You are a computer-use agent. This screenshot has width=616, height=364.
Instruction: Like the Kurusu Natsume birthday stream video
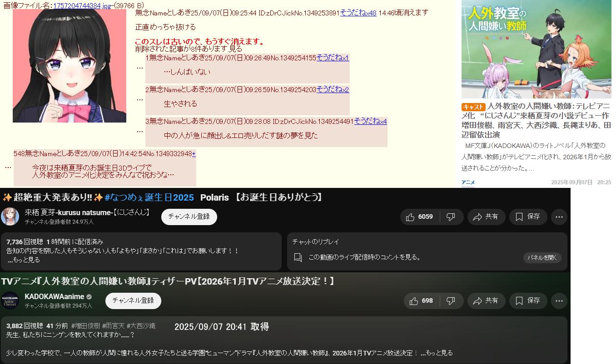tap(419, 217)
